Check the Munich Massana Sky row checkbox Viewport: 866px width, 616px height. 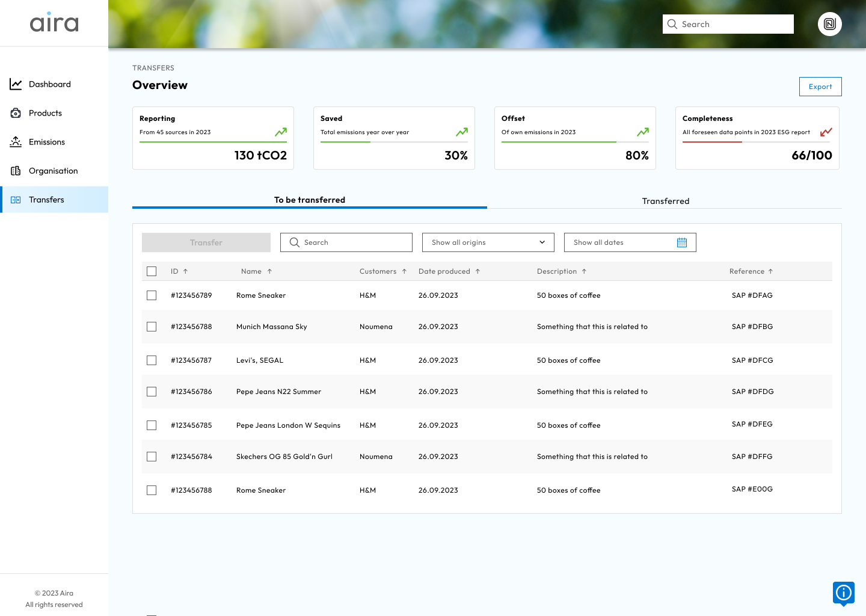pyautogui.click(x=152, y=327)
